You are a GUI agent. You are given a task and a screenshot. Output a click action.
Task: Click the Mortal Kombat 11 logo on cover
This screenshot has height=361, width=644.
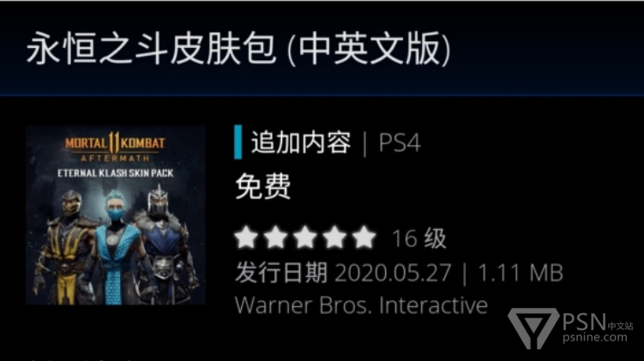[x=115, y=147]
